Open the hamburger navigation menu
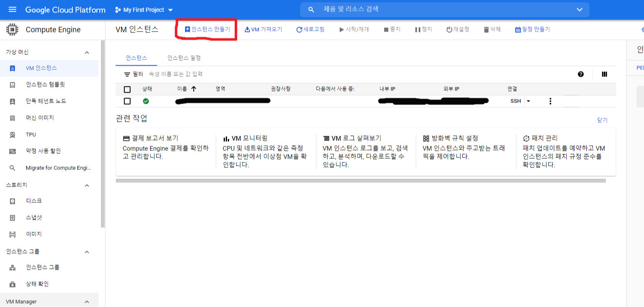Viewport: 644px width, 307px height. (x=12, y=10)
